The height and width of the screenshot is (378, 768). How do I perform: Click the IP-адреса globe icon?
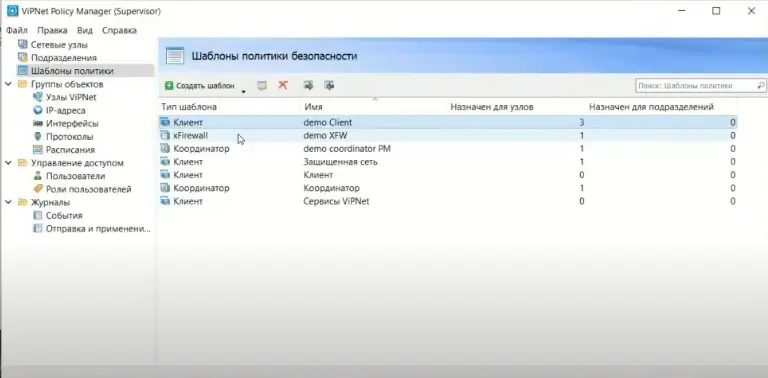[x=37, y=110]
